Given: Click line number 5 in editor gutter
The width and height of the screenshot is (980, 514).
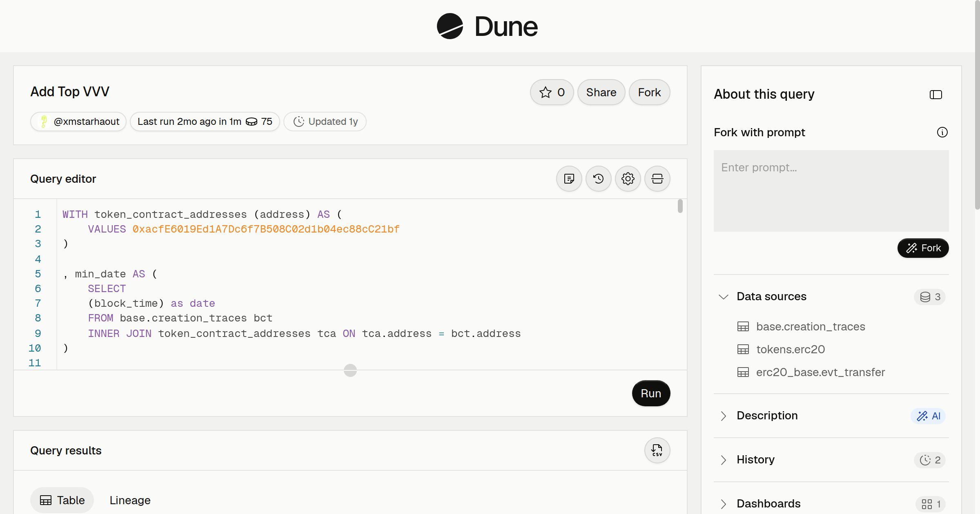Looking at the screenshot, I should click(x=38, y=274).
